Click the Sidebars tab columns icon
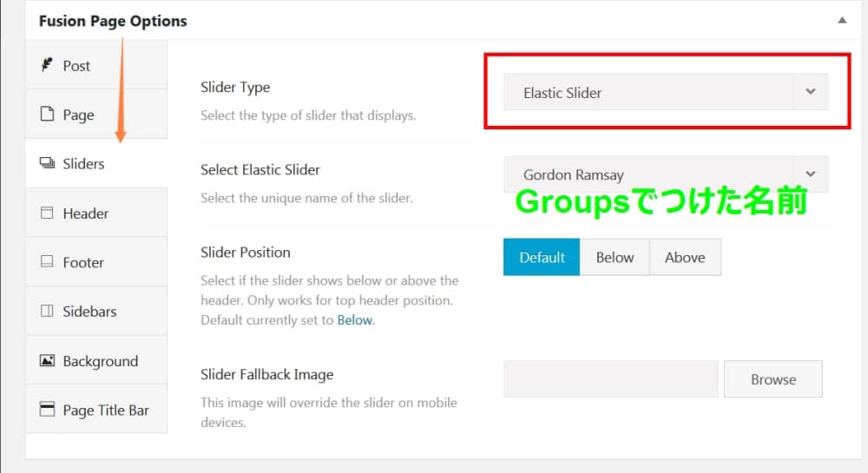868x473 pixels. 47,312
